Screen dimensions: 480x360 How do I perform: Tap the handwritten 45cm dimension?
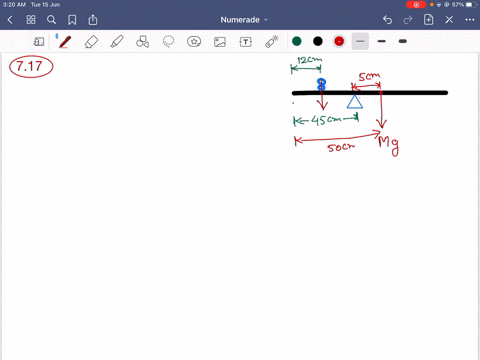click(326, 120)
